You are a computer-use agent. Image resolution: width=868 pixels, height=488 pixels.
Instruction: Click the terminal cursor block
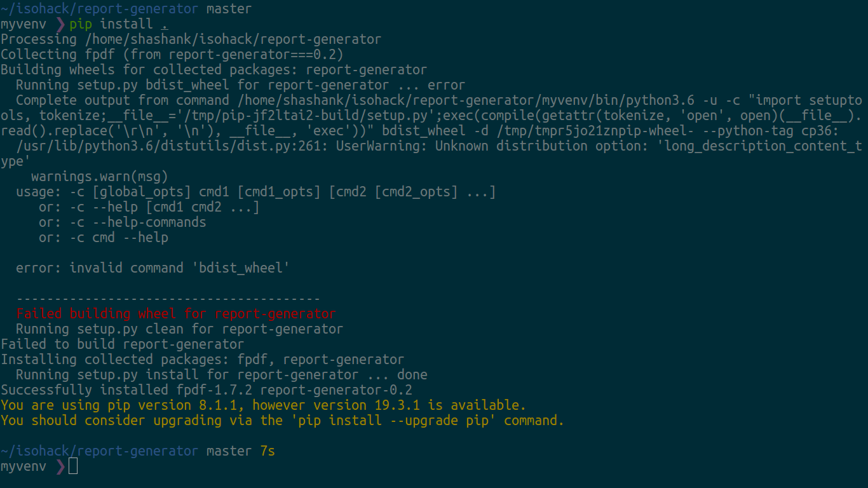(x=73, y=466)
